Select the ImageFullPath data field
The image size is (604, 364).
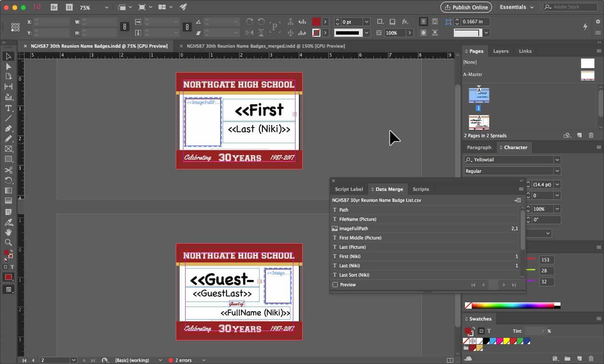click(x=425, y=228)
